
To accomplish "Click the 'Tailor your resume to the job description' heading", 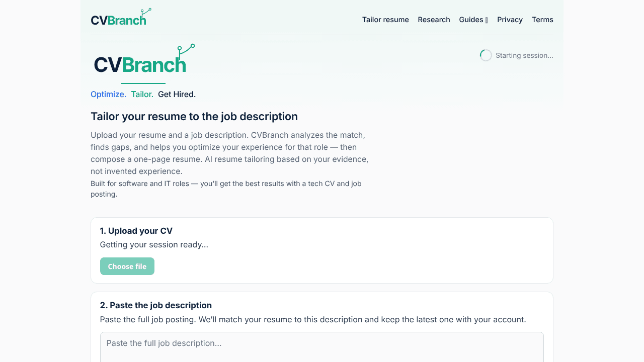I will pos(194,117).
